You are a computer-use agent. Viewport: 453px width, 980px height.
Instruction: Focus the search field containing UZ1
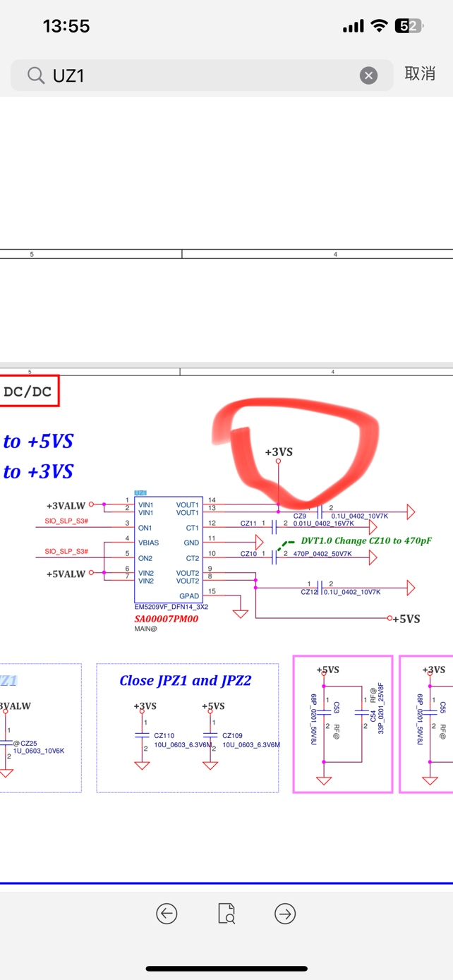pos(198,75)
